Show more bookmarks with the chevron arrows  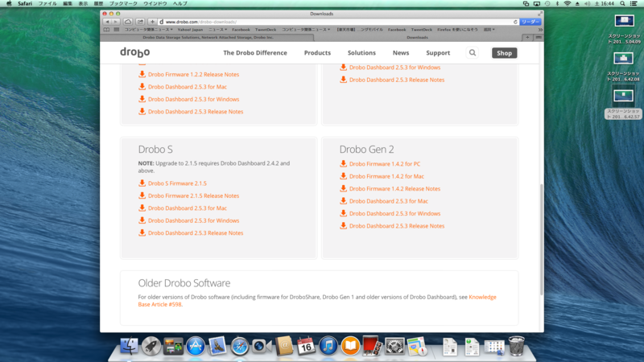tap(540, 30)
